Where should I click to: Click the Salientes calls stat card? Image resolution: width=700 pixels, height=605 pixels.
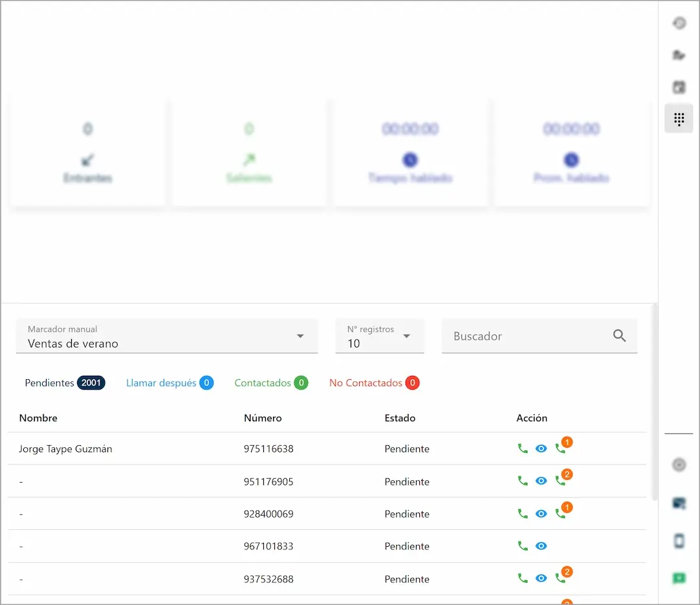[249, 152]
